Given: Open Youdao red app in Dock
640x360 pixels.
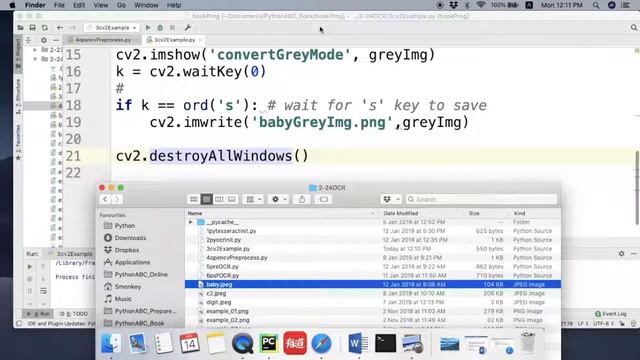Looking at the screenshot, I should (x=295, y=343).
